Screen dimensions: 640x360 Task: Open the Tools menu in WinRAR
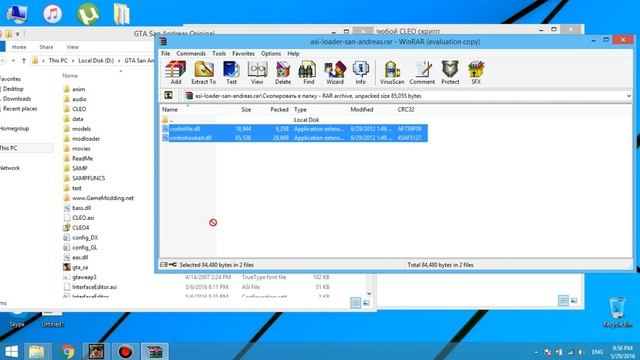(x=219, y=53)
